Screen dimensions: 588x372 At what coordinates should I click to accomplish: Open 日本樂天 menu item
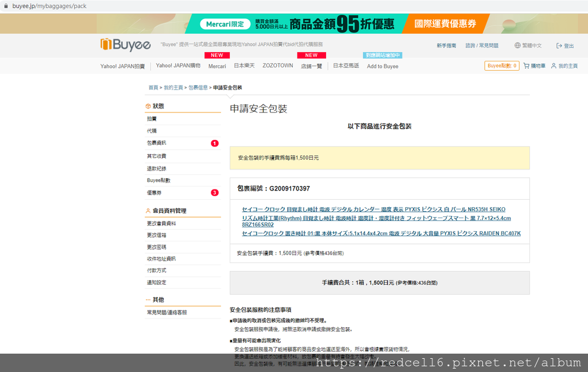pos(244,65)
